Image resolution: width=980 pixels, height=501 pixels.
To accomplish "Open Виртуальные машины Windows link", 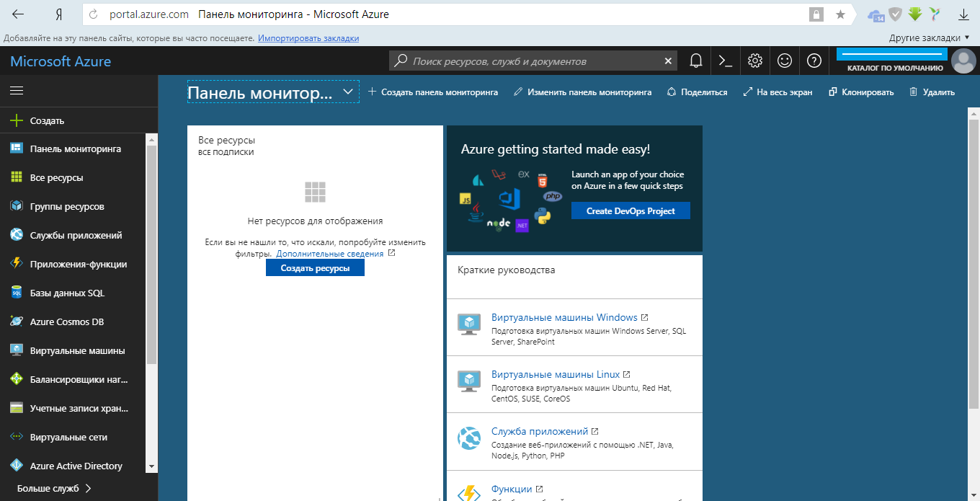I will tap(564, 317).
